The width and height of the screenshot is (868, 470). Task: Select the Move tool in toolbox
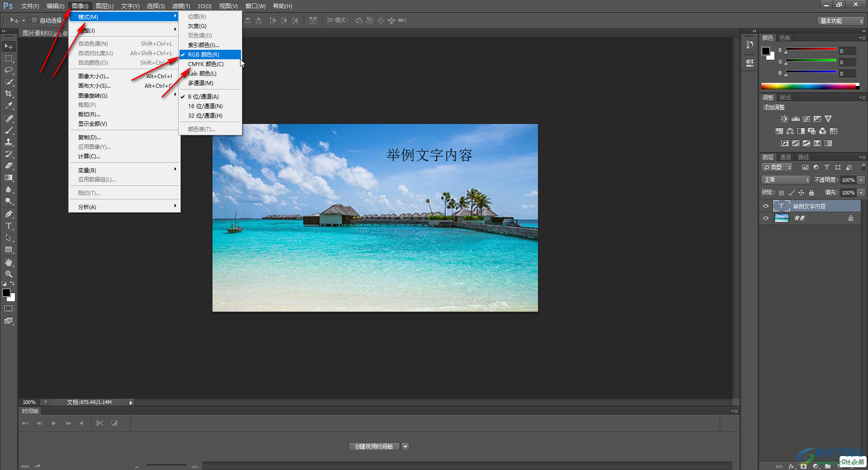[9, 47]
